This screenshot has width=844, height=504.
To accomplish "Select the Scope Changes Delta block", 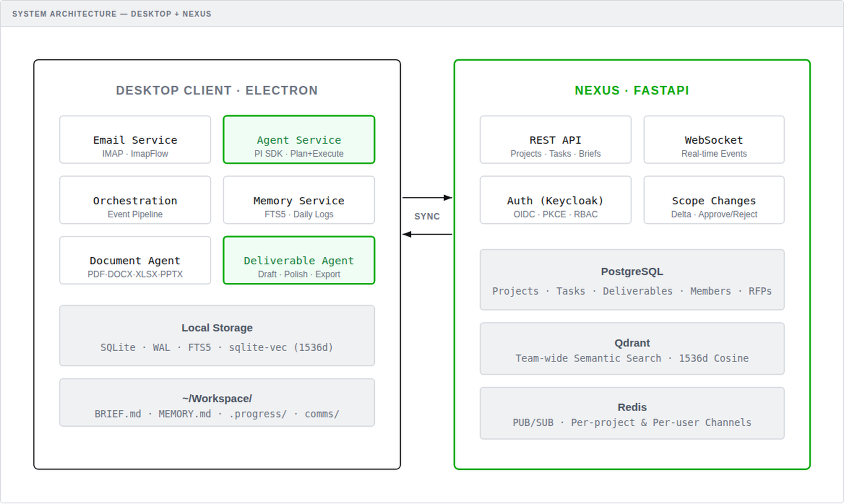I will 714,200.
